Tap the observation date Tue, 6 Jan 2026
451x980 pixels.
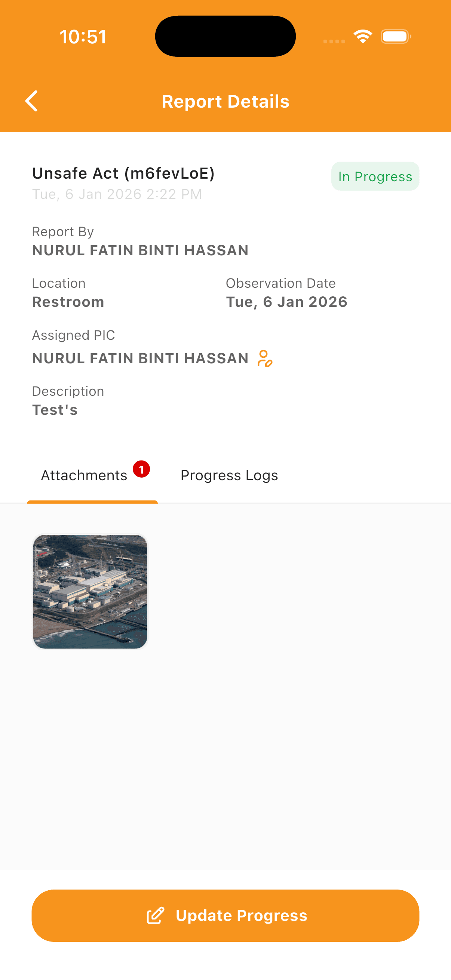point(286,302)
